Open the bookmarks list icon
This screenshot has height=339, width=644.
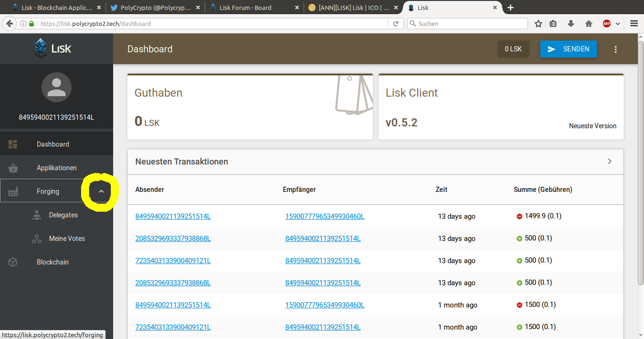click(x=554, y=24)
